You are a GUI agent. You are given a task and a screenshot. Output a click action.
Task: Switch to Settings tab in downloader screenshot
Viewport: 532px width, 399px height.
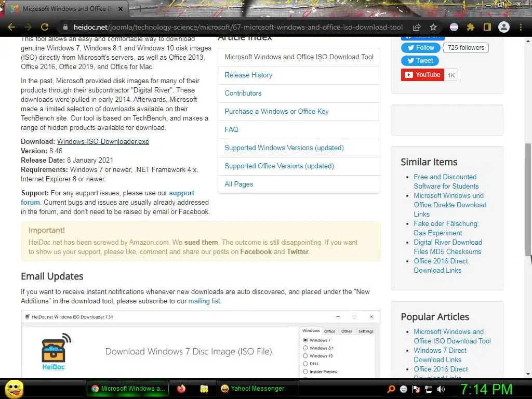coord(366,331)
